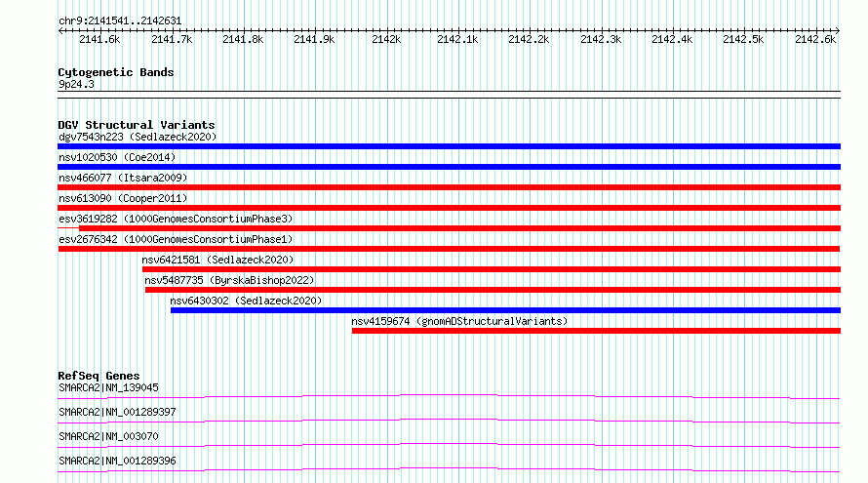This screenshot has height=483, width=868.
Task: Open the nsv4159674 (gnomADStructuralVariants) label
Action: (x=459, y=321)
